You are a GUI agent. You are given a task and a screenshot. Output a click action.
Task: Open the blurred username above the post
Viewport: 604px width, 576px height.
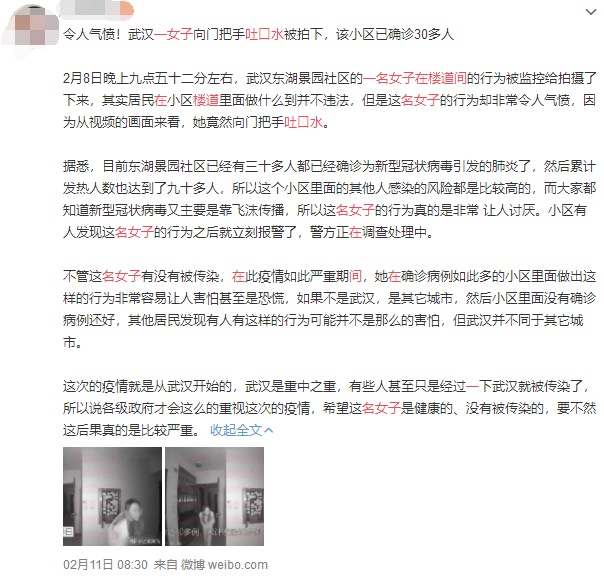point(96,8)
